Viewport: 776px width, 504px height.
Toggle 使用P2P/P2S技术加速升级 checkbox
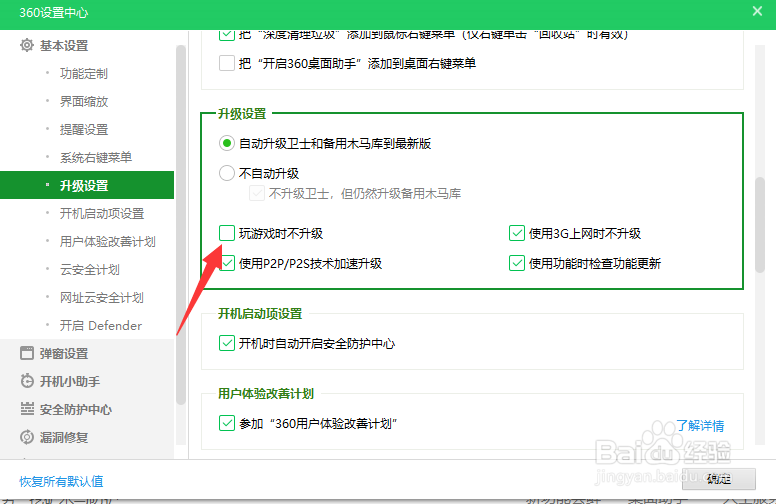coord(228,263)
